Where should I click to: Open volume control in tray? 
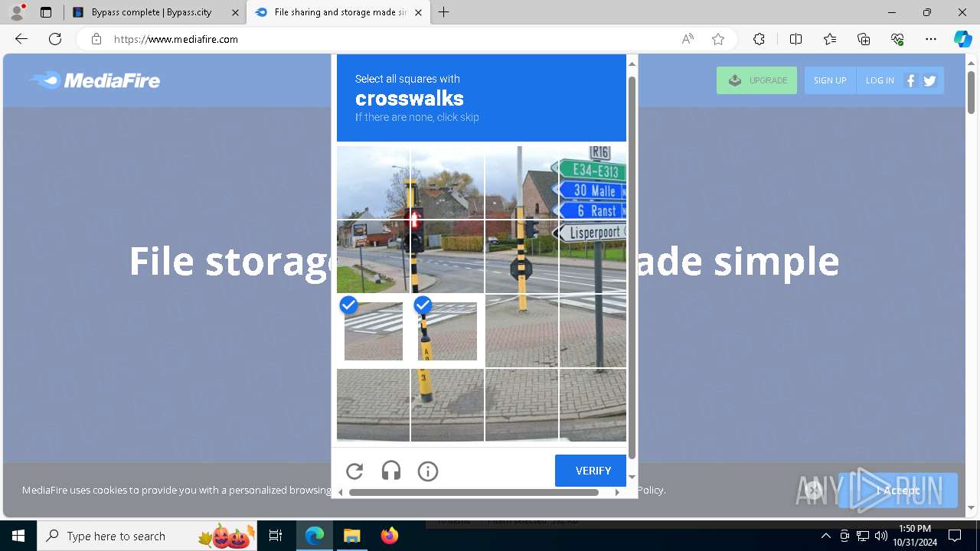coord(881,536)
